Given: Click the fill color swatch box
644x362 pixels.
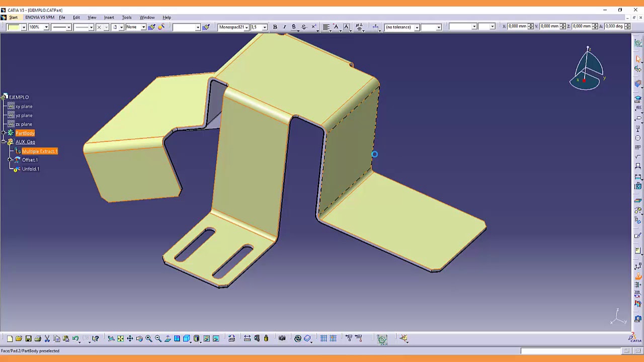Looking at the screenshot, I should tap(13, 27).
